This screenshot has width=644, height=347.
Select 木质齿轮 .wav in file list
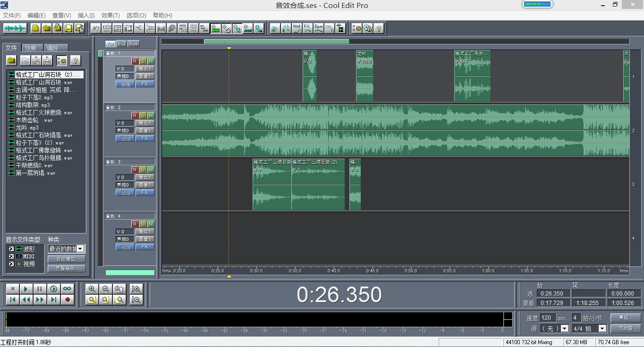[x=34, y=120]
